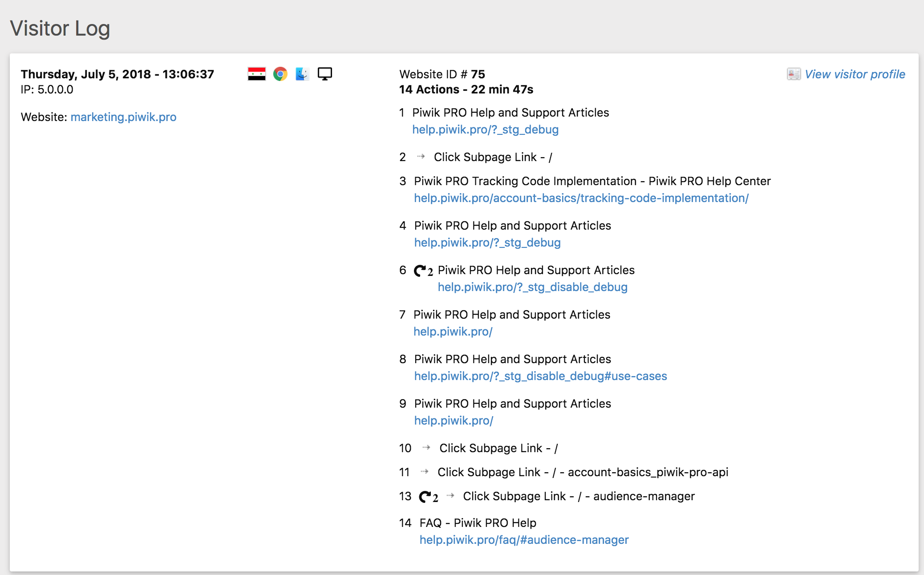Click the arrow icon on action 2

pyautogui.click(x=421, y=157)
